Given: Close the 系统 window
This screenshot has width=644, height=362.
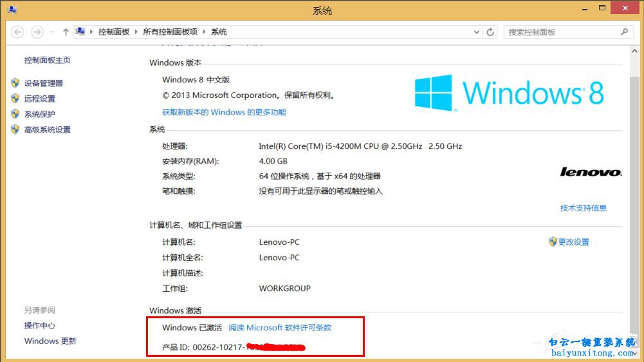Looking at the screenshot, I should pyautogui.click(x=625, y=8).
